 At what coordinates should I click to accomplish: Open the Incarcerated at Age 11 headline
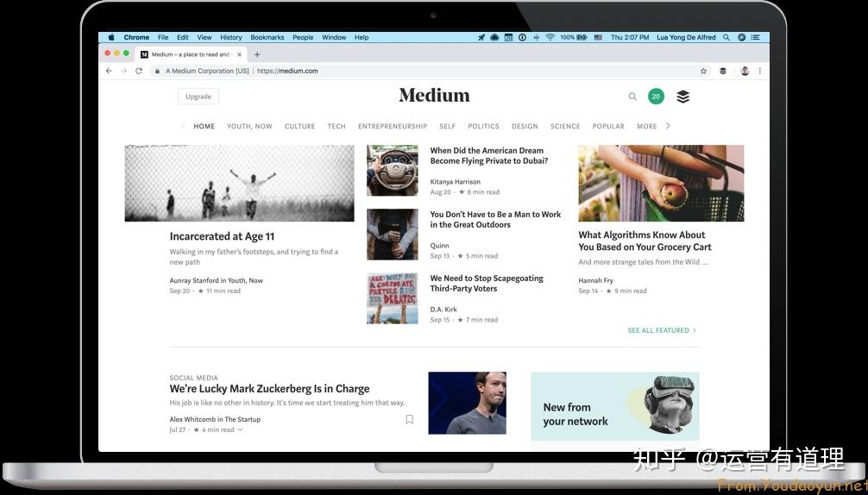point(222,236)
